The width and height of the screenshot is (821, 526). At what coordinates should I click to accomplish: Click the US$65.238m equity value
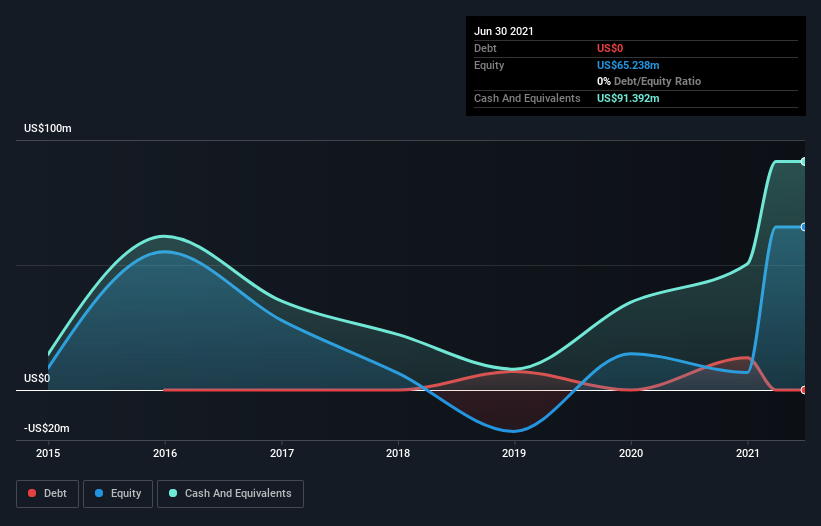(x=628, y=65)
